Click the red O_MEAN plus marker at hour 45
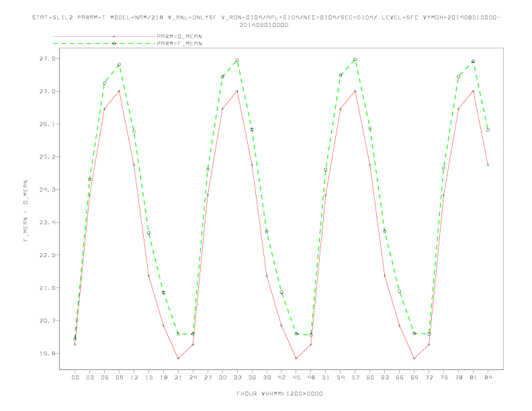 (296, 359)
